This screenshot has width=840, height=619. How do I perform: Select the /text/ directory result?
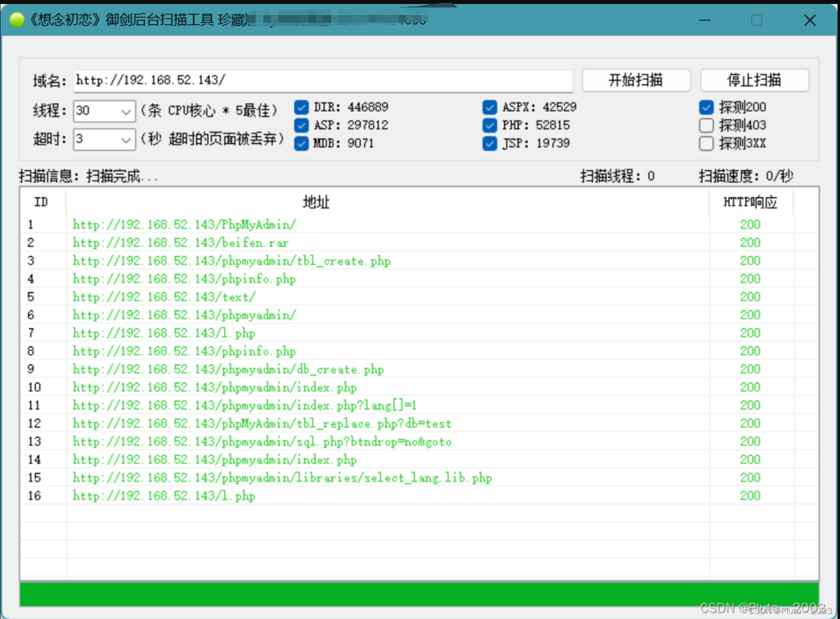(x=164, y=297)
